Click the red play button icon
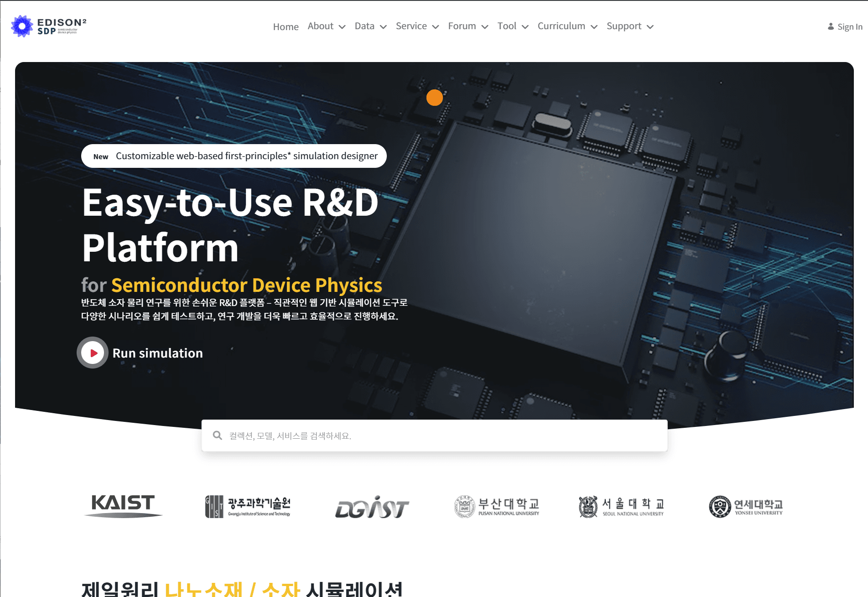Image resolution: width=868 pixels, height=597 pixels. coord(93,353)
